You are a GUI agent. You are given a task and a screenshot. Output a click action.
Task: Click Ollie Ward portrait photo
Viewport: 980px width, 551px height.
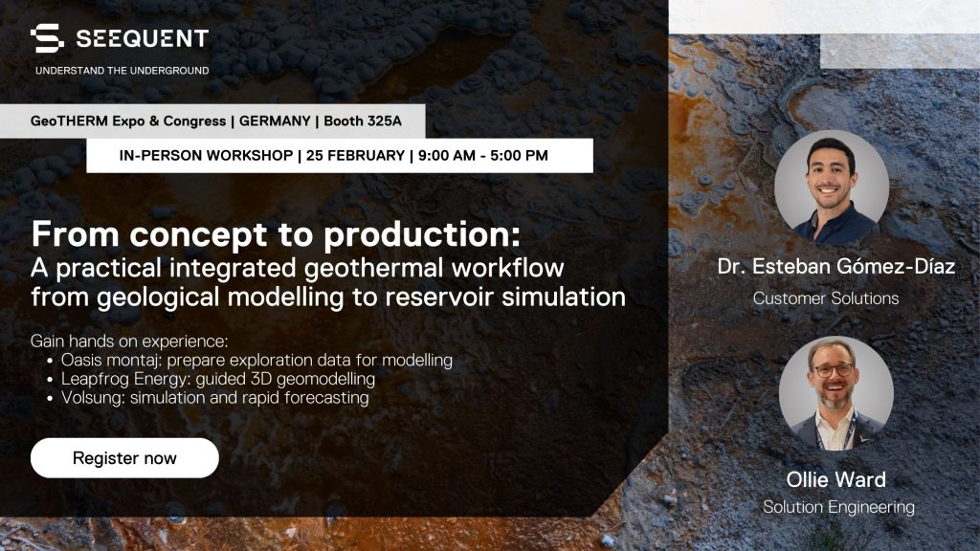point(836,393)
